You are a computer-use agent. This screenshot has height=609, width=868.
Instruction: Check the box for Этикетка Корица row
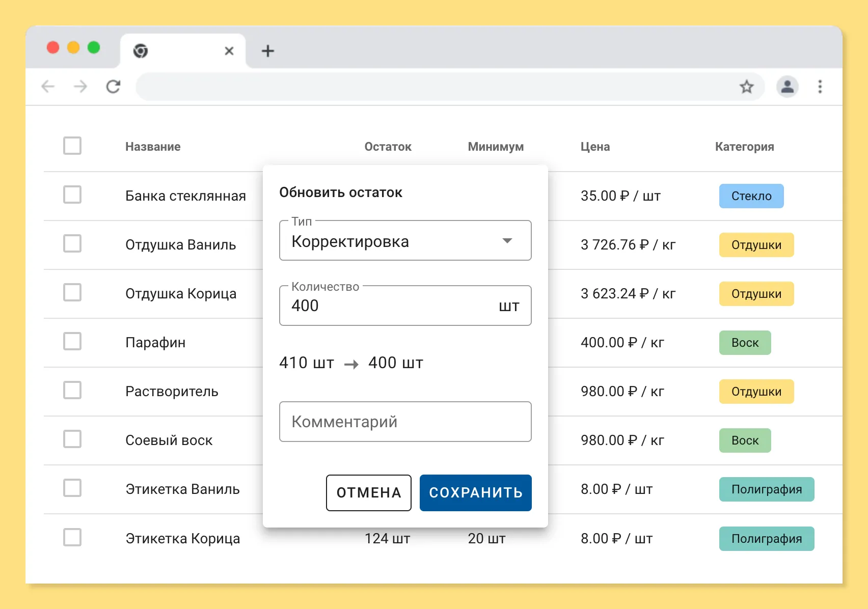(72, 537)
